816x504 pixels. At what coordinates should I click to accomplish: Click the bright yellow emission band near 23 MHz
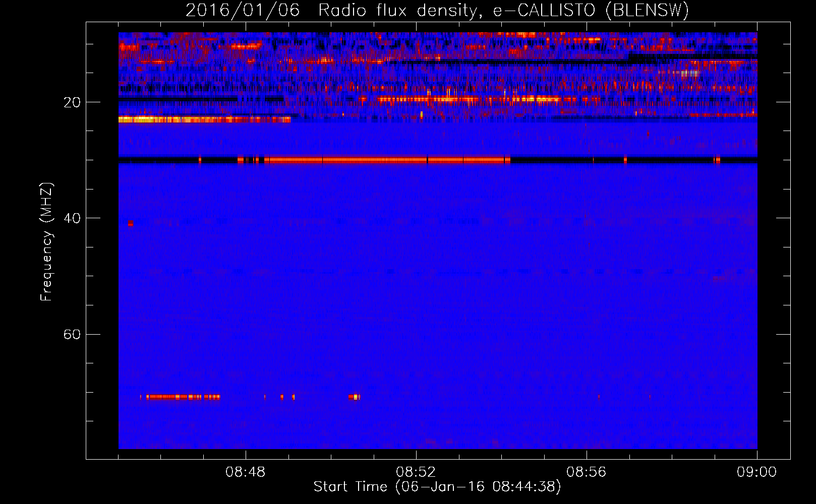click(204, 119)
